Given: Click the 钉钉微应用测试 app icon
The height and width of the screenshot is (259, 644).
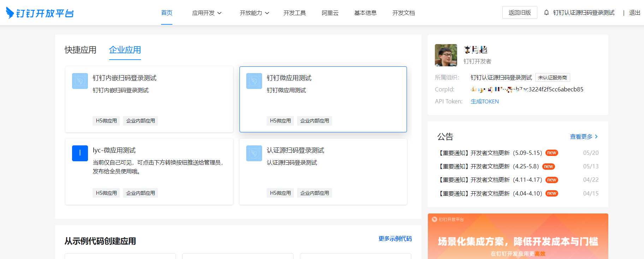Looking at the screenshot, I should (254, 81).
